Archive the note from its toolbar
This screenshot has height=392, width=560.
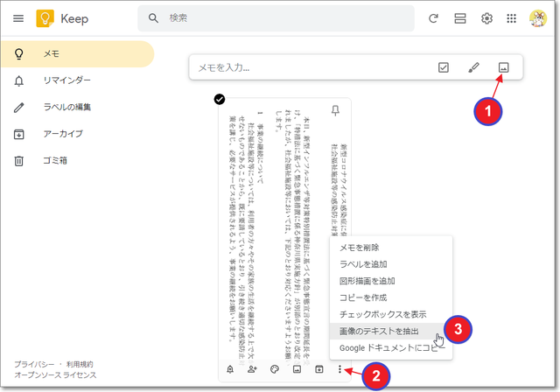tap(319, 369)
